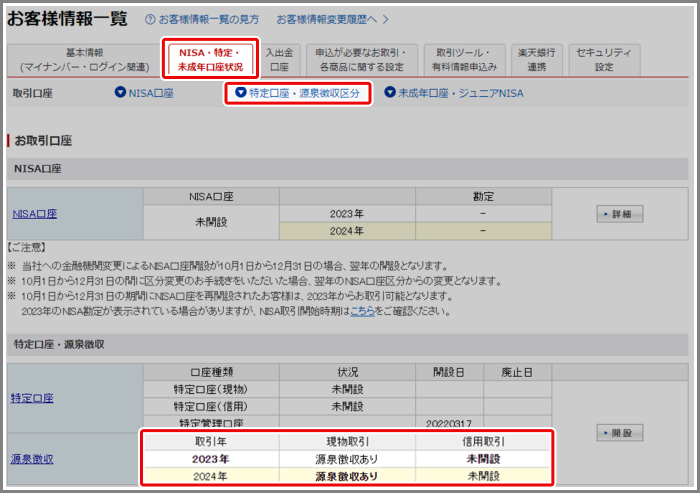Image resolution: width=700 pixels, height=493 pixels.
Task: Select the 2023年 cell in NISA口座 table
Action: click(x=347, y=213)
